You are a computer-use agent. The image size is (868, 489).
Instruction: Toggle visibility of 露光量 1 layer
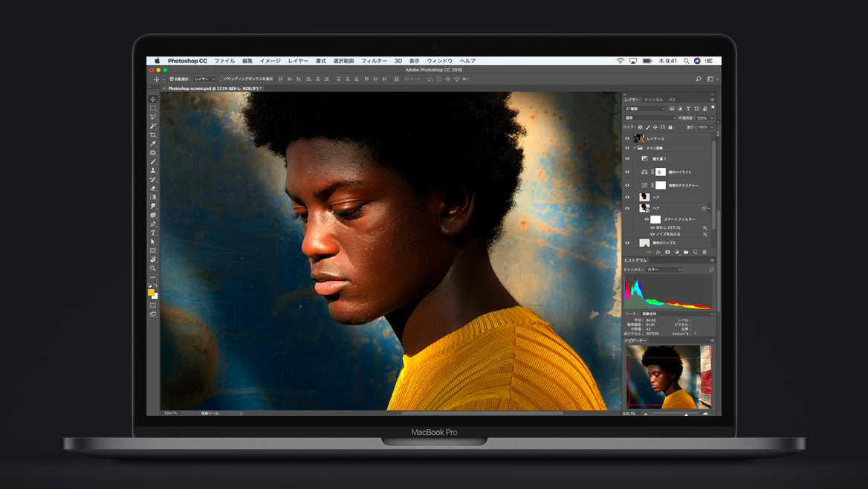627,158
